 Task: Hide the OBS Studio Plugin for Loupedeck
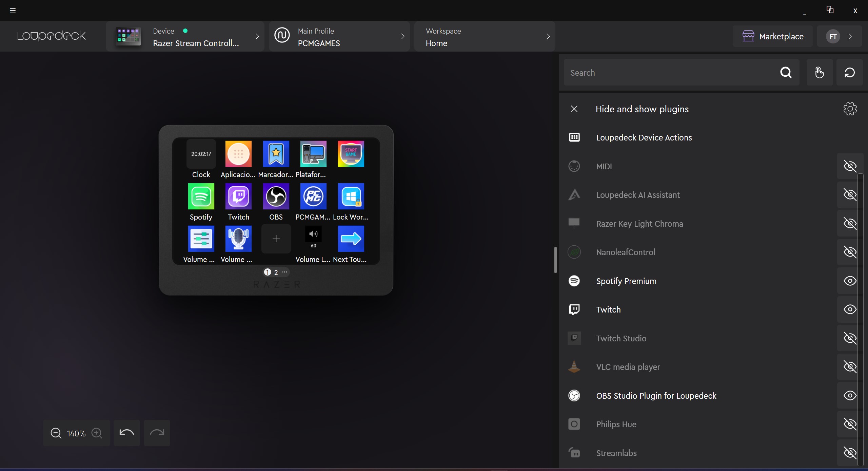click(x=850, y=395)
